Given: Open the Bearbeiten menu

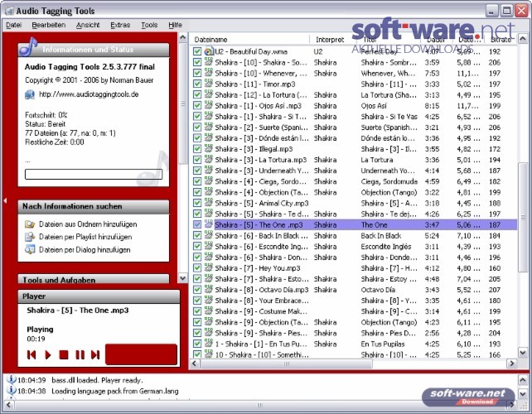Looking at the screenshot, I should point(49,25).
